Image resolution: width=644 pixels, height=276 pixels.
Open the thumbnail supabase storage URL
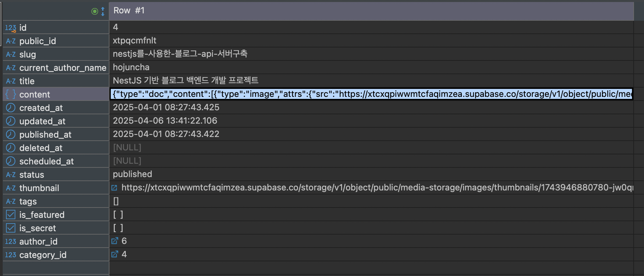(377, 187)
